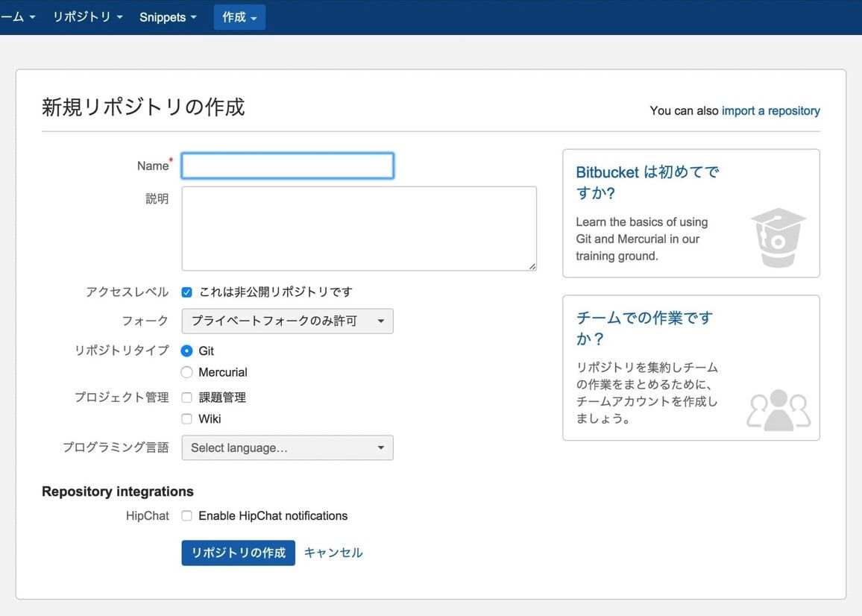Click the プロジェクト管理 label
The height and width of the screenshot is (616, 862).
point(122,397)
